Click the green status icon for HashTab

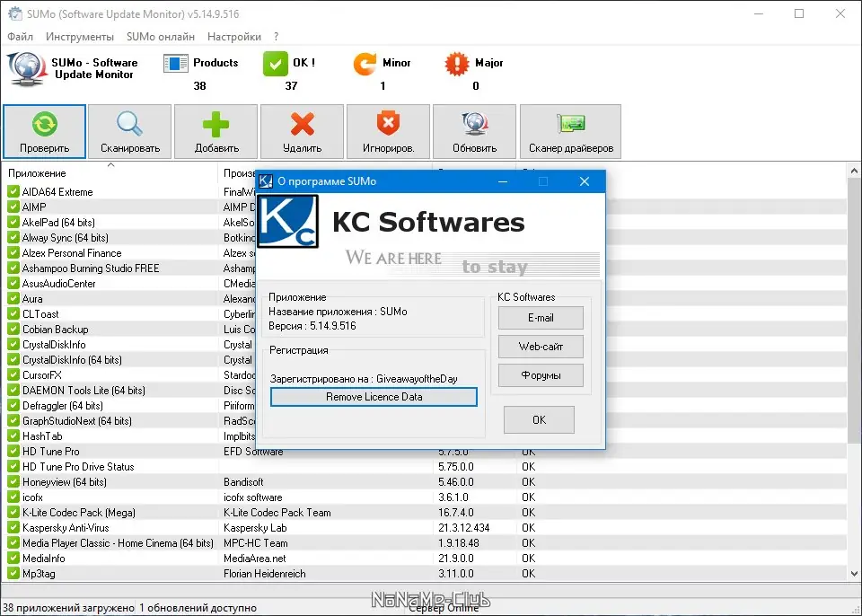(x=13, y=436)
